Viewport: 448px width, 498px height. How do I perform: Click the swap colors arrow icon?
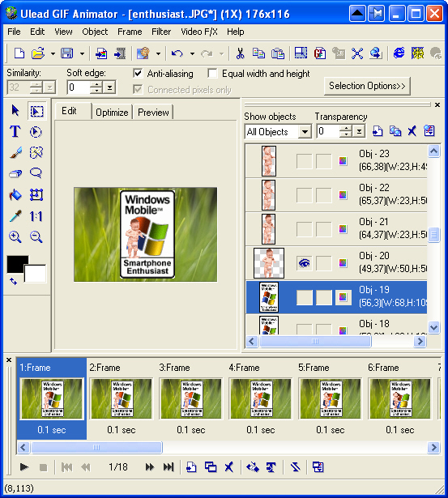click(x=13, y=282)
